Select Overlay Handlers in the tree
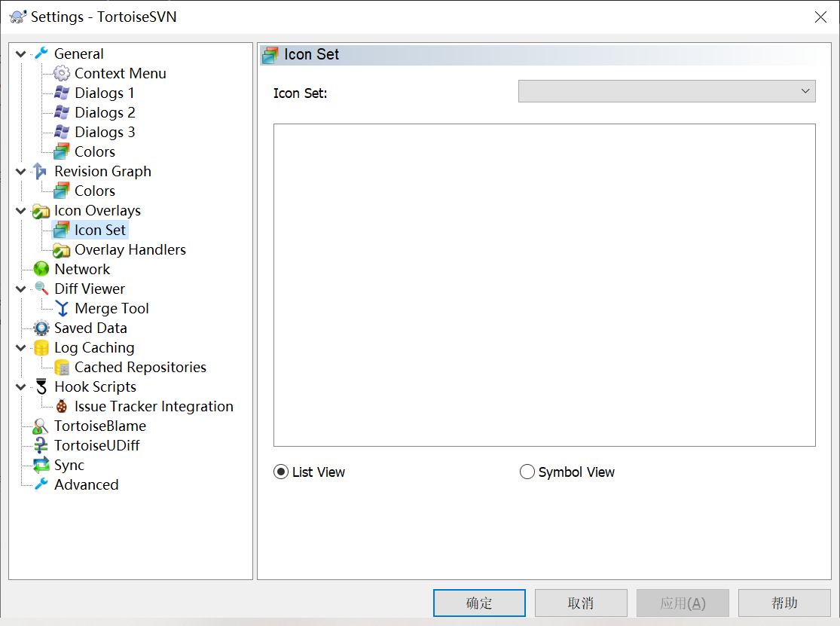This screenshot has height=626, width=840. coord(130,249)
